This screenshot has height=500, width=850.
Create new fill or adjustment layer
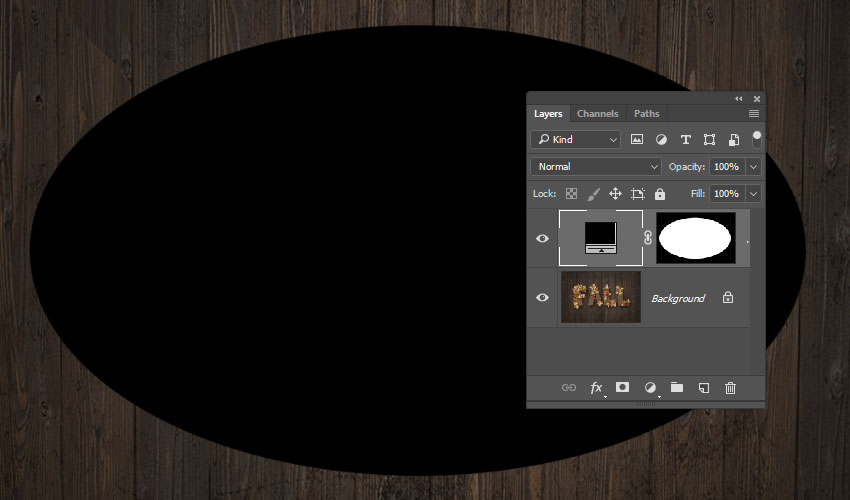(x=650, y=387)
